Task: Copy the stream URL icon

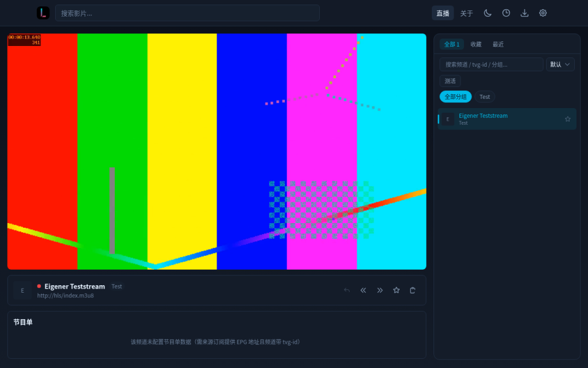Action: pos(412,290)
